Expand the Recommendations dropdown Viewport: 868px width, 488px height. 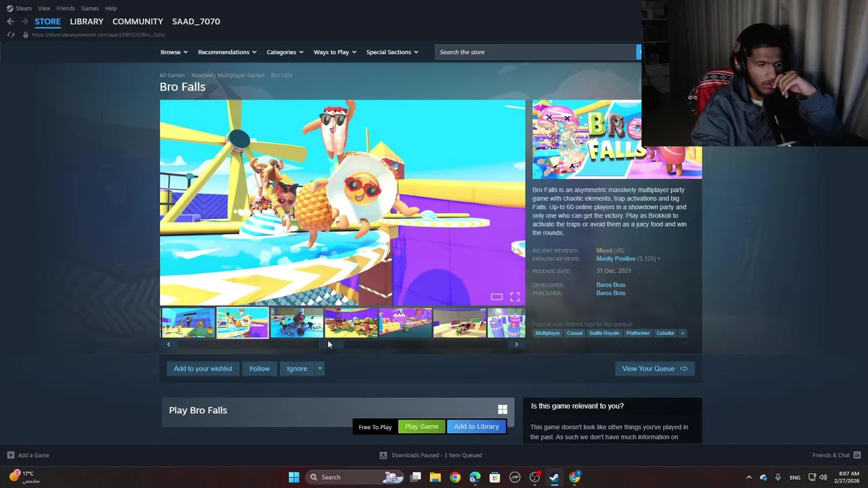pos(227,52)
